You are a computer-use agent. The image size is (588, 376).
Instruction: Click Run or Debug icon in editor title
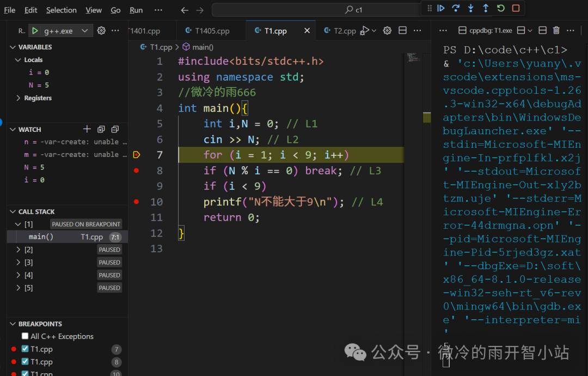[x=364, y=31]
